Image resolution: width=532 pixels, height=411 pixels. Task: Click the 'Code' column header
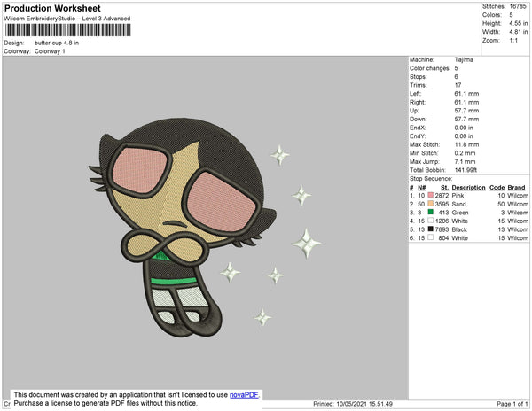point(497,188)
